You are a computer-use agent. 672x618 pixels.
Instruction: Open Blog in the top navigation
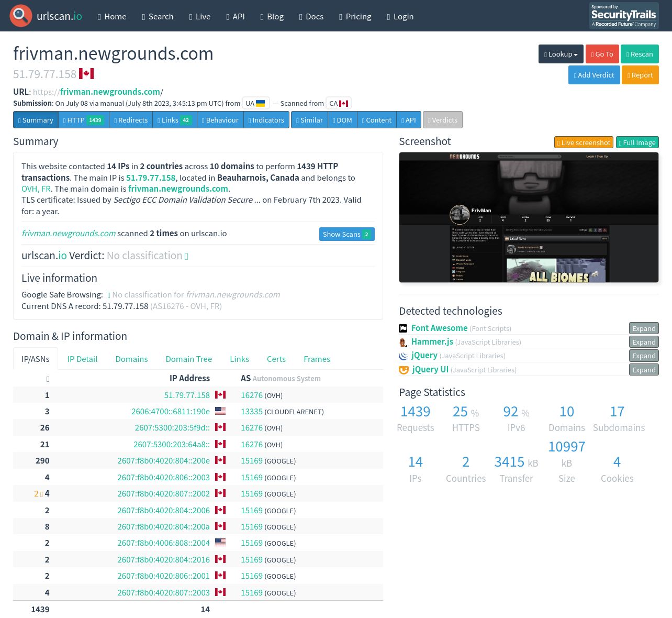click(272, 16)
